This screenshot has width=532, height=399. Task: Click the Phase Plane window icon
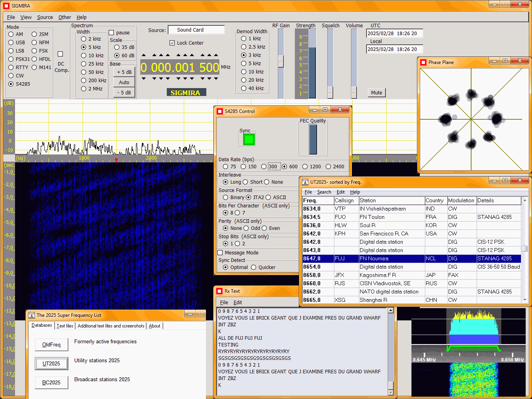click(x=423, y=62)
